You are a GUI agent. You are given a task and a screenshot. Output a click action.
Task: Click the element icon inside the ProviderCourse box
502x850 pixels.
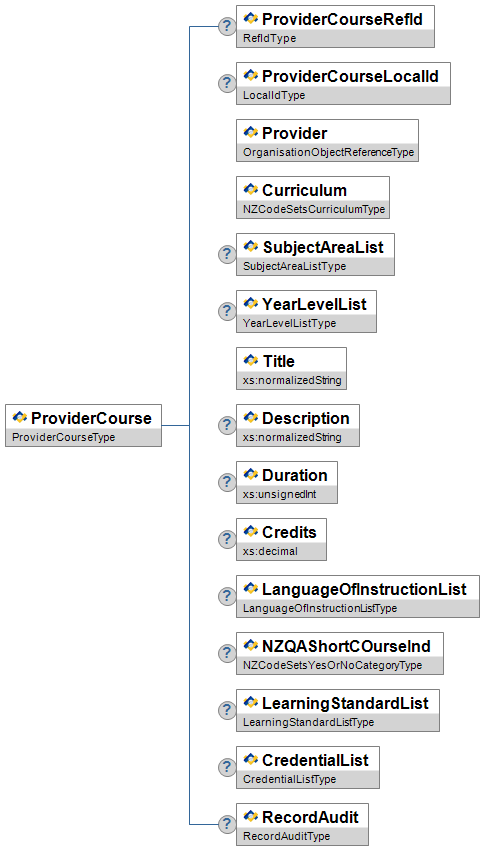(x=20, y=417)
